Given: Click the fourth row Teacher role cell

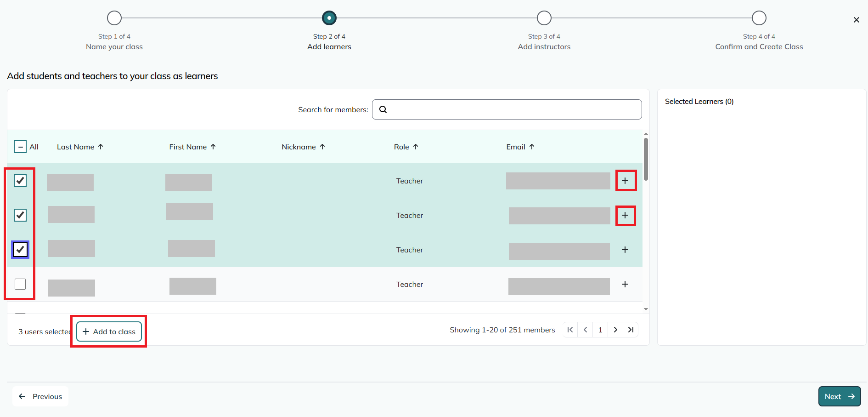Looking at the screenshot, I should click(x=410, y=284).
